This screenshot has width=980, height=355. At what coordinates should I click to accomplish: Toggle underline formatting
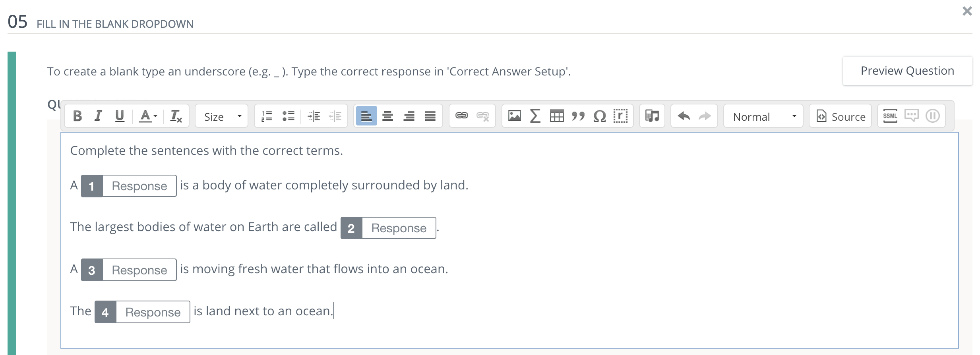tap(119, 116)
